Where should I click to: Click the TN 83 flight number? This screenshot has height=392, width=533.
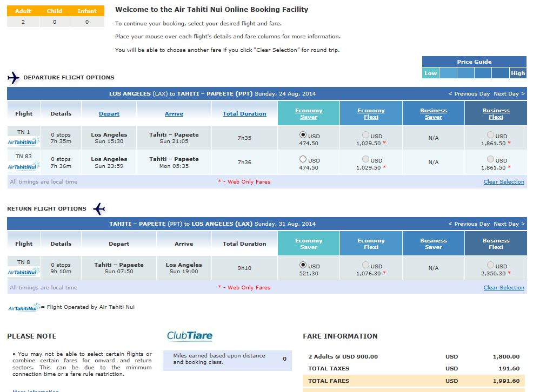[x=23, y=157]
